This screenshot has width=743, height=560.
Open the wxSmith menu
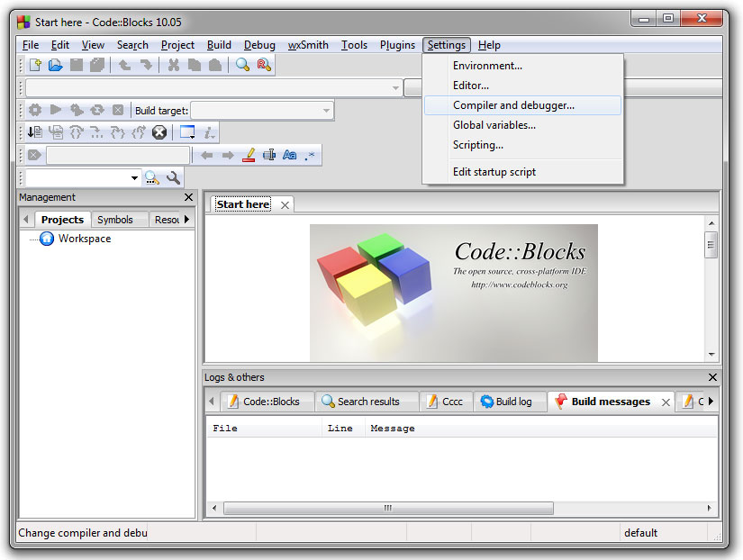[x=308, y=45]
